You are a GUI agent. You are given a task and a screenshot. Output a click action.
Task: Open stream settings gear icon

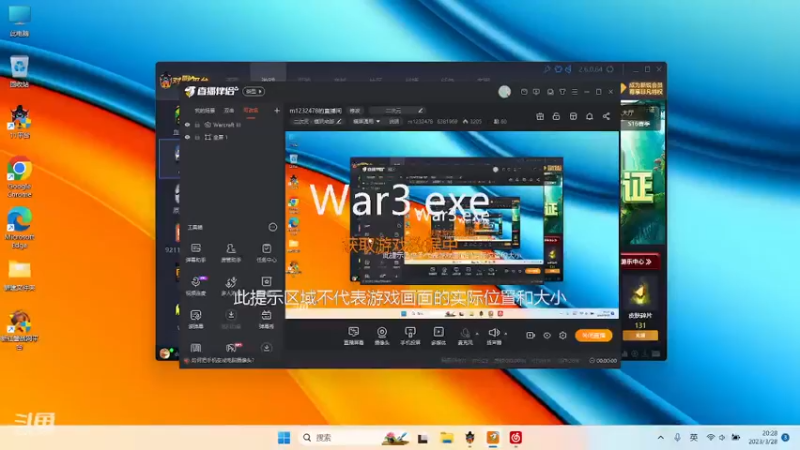563,335
